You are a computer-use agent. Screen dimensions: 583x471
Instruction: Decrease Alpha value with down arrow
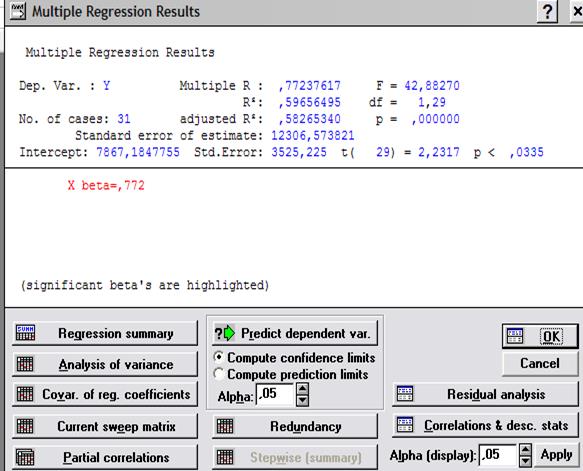[303, 400]
